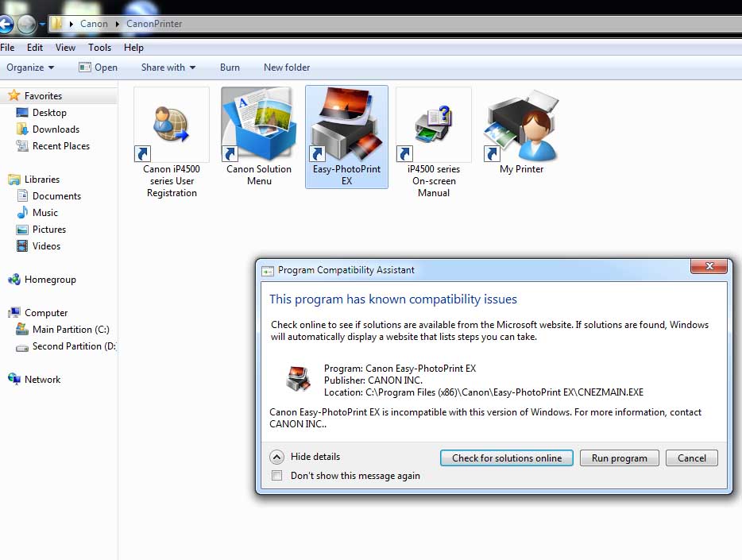
Task: Click the Second Partition (D:) drive icon
Action: pyautogui.click(x=22, y=348)
